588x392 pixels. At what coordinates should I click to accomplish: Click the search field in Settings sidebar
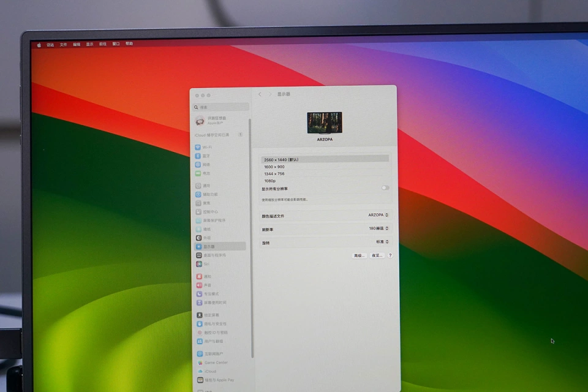pyautogui.click(x=222, y=107)
